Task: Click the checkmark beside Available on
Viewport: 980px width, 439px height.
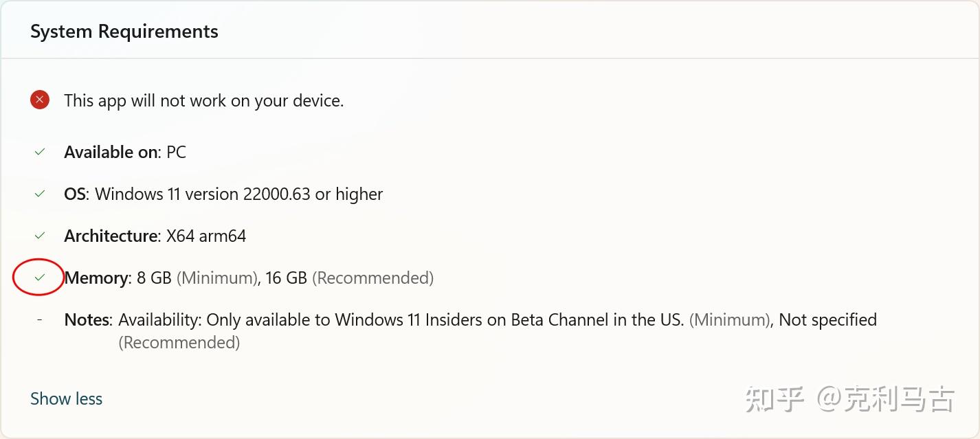Action: [x=40, y=152]
